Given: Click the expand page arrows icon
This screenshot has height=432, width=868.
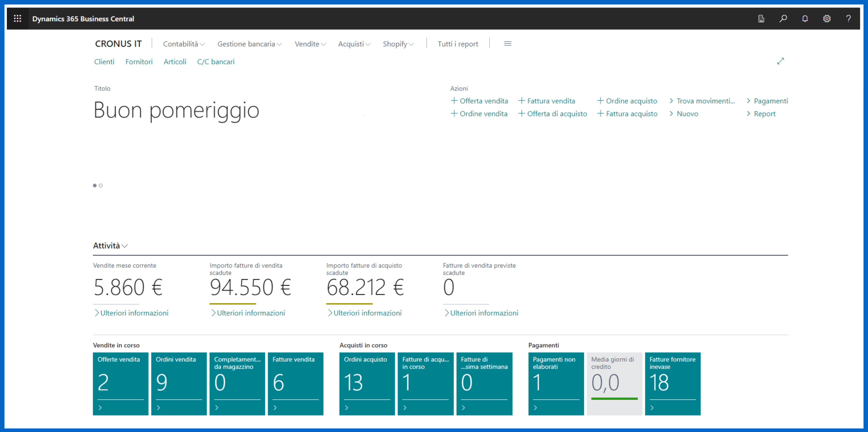Looking at the screenshot, I should click(x=780, y=61).
